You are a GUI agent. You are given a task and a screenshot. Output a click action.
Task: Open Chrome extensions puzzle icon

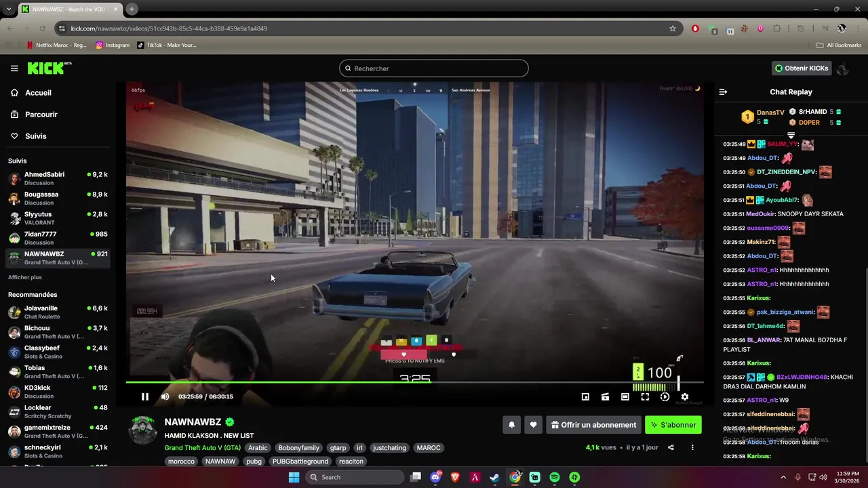click(x=777, y=28)
